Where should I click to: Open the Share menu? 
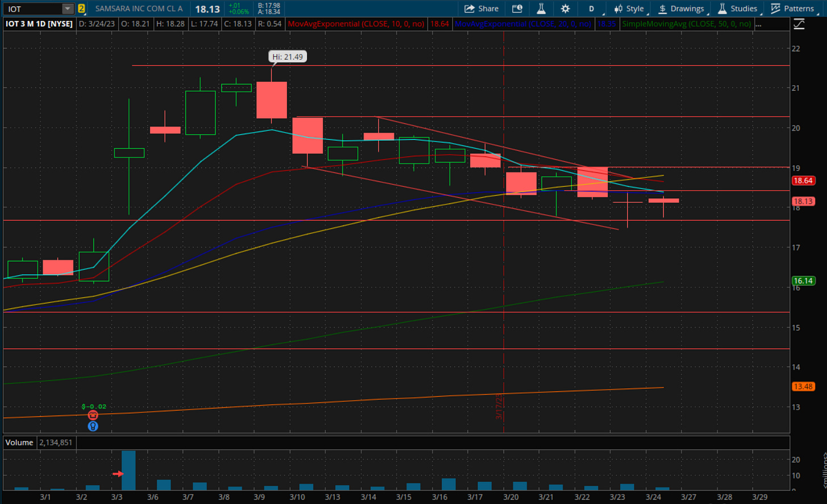[x=481, y=9]
